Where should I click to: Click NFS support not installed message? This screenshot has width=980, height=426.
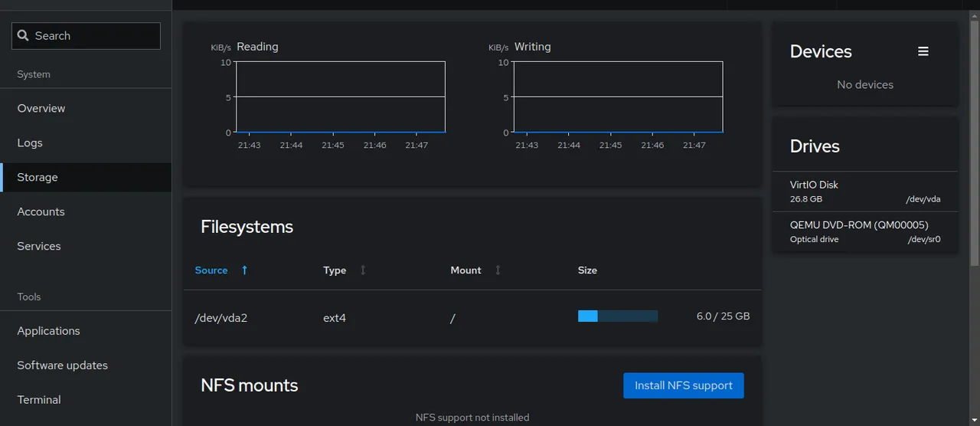click(x=472, y=418)
